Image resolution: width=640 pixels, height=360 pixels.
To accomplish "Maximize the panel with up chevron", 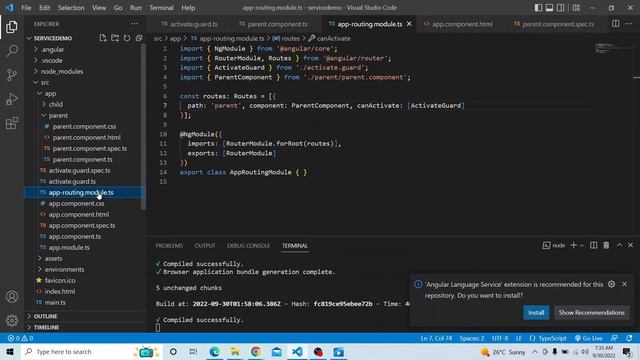I will coord(619,245).
